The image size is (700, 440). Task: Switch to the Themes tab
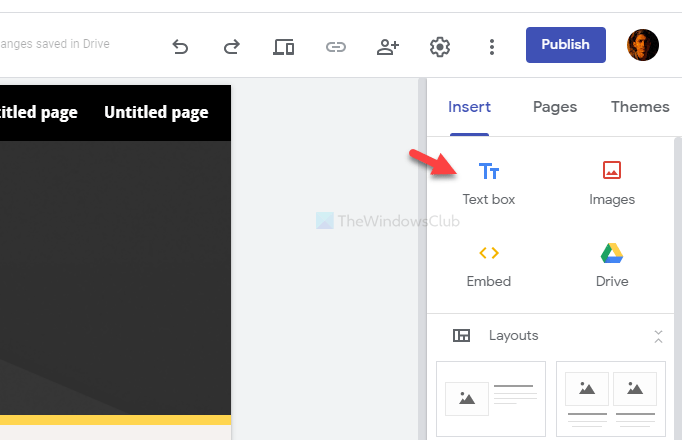[x=640, y=107]
